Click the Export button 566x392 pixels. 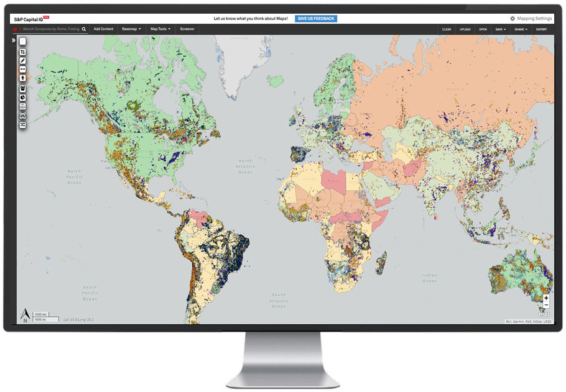click(542, 29)
